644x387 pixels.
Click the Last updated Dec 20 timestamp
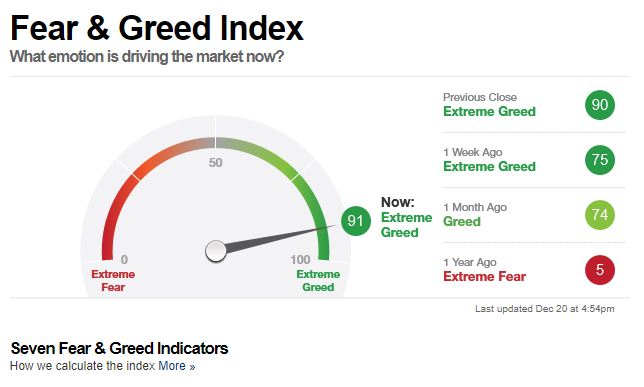click(545, 309)
